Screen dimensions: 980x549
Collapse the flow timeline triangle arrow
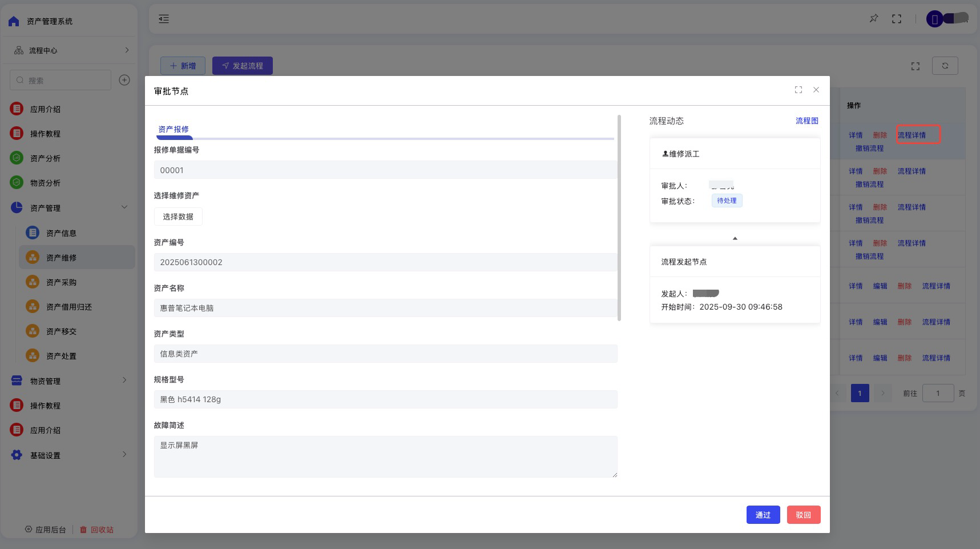click(735, 238)
